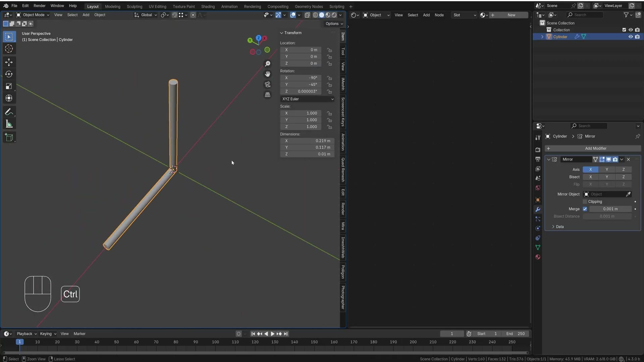
Task: Open the Tool sidebar tab
Action: point(343,51)
